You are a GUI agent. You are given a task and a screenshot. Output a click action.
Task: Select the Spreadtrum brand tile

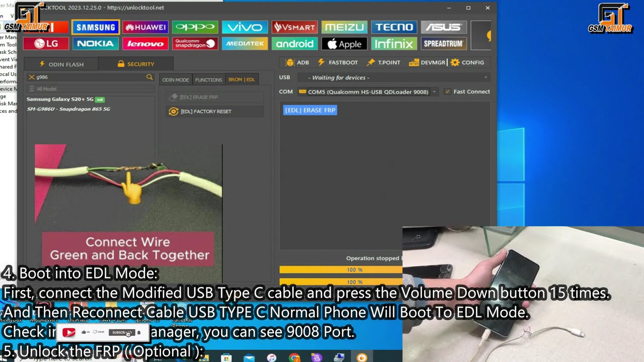pyautogui.click(x=444, y=44)
